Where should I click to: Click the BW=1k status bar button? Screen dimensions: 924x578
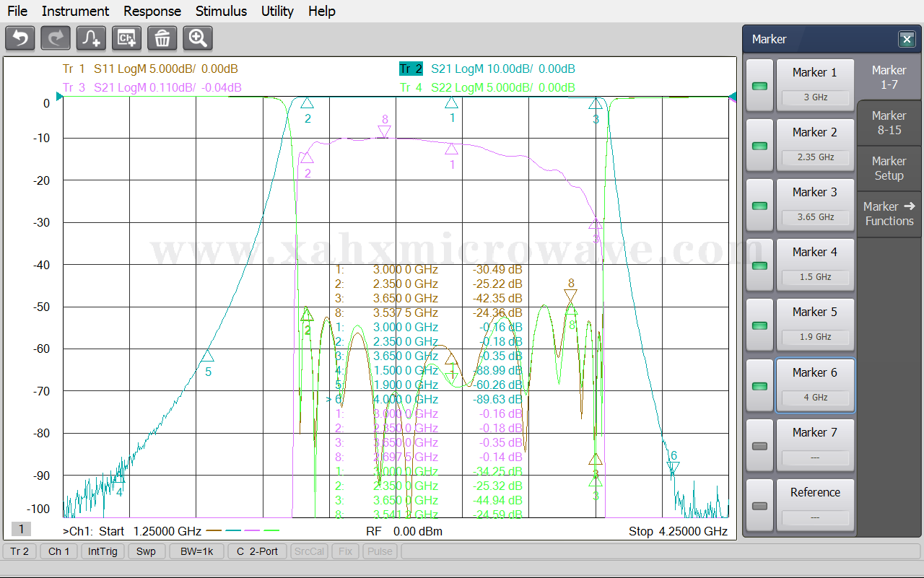coord(196,551)
